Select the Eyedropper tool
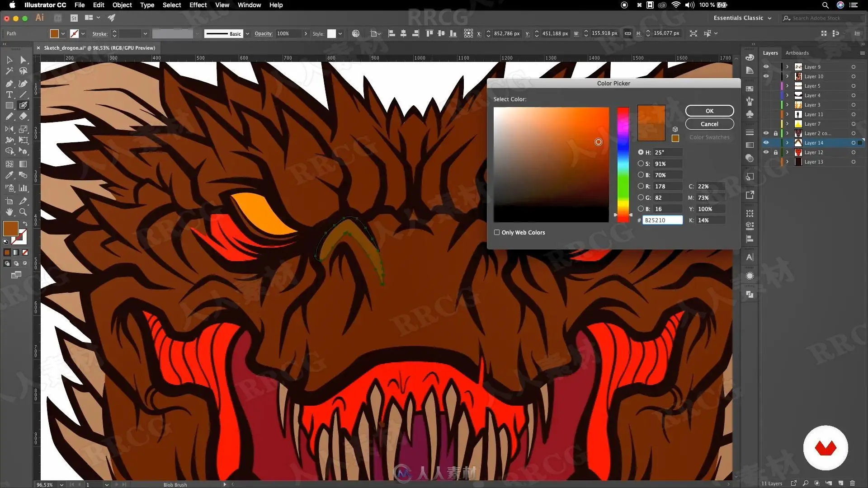 pos(9,175)
